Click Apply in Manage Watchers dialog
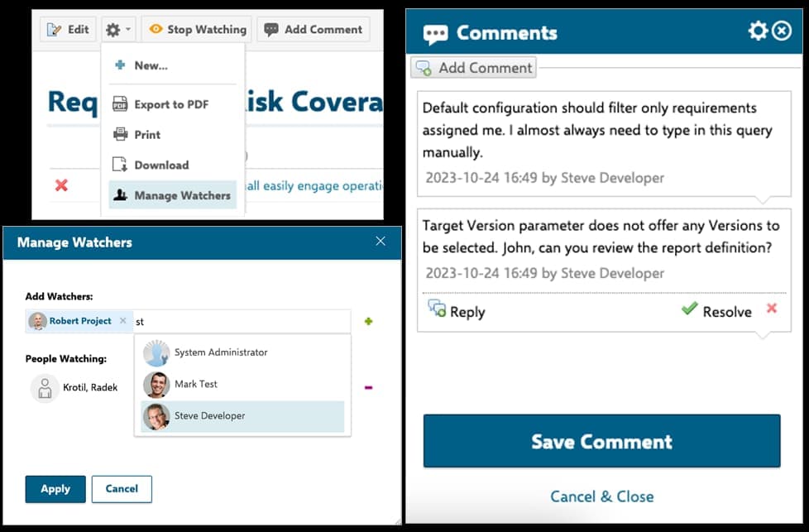The height and width of the screenshot is (532, 809). point(55,489)
